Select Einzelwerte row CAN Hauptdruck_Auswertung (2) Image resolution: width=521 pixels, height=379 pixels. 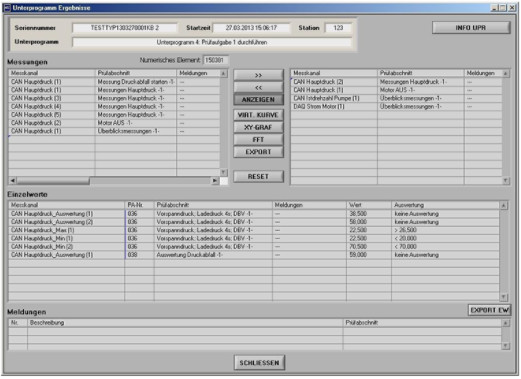[254, 222]
